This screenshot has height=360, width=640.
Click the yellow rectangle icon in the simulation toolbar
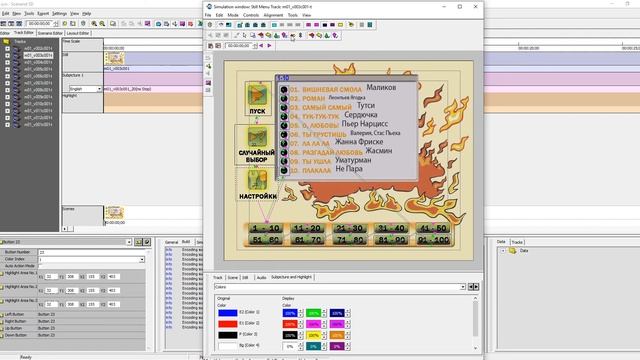pyautogui.click(x=340, y=25)
